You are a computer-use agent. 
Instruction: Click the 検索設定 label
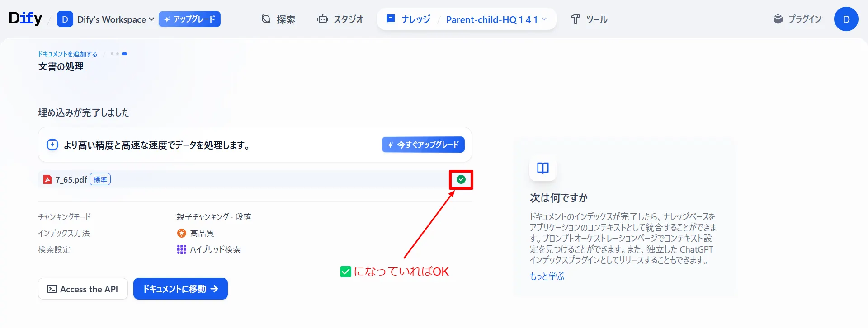click(54, 249)
